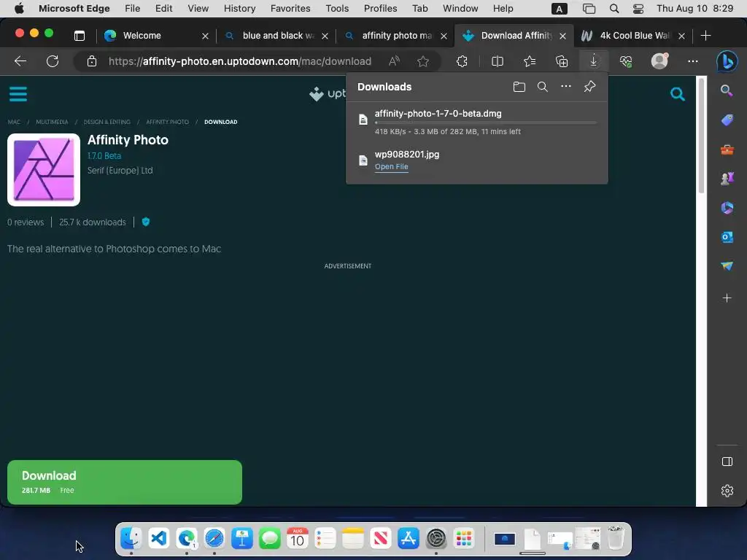Click AFFINITY PHOTO breadcrumb link
Viewport: 747px width, 560px height.
(167, 122)
